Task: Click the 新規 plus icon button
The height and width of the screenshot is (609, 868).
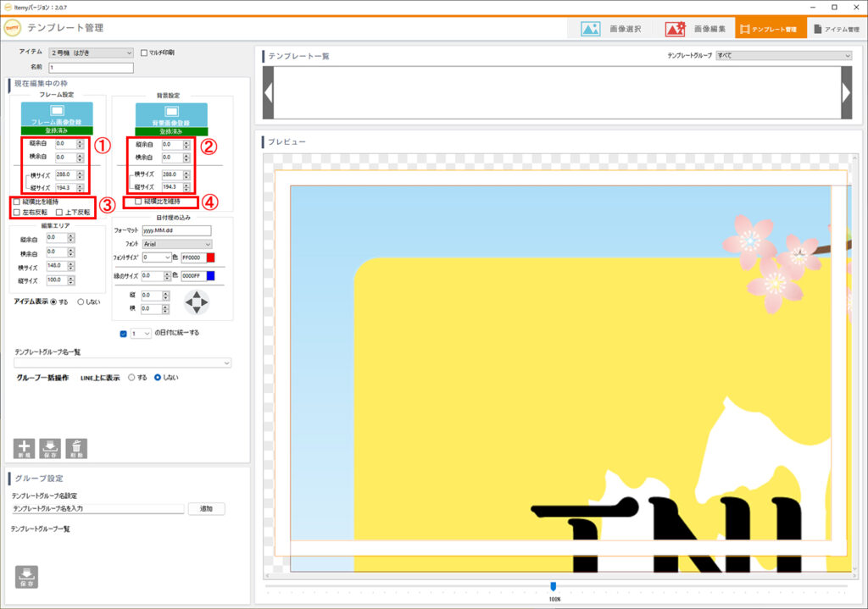Action: pyautogui.click(x=25, y=448)
